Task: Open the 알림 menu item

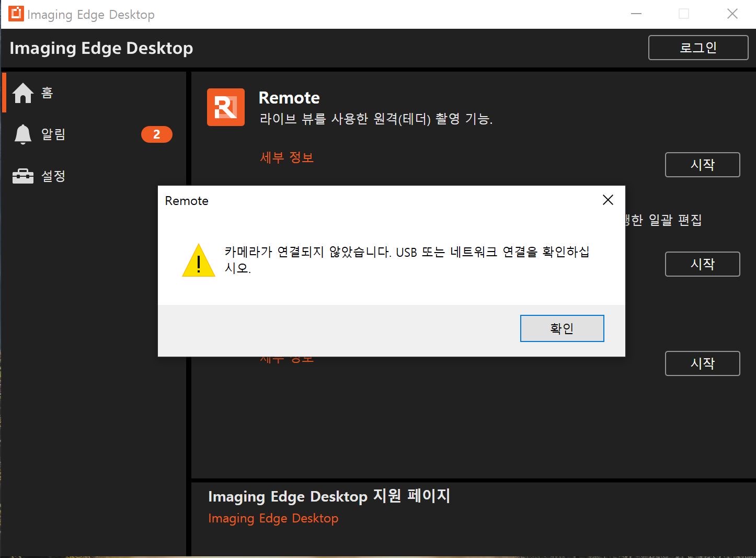Action: coord(94,134)
